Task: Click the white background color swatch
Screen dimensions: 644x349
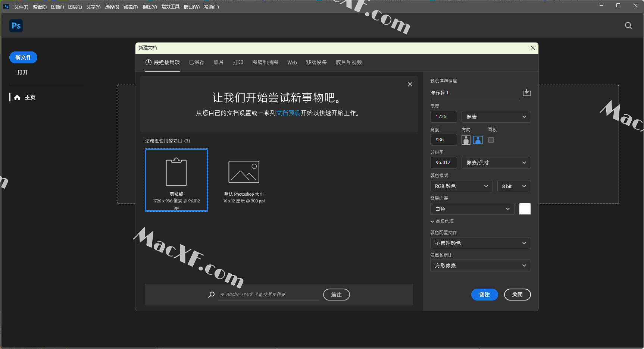Action: point(525,209)
